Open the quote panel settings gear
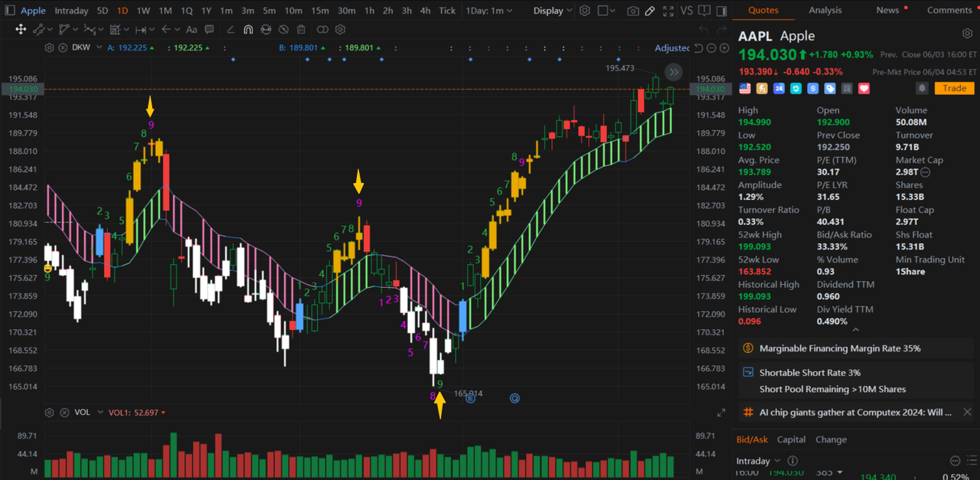Screen dimensions: 980x480 tap(967, 34)
